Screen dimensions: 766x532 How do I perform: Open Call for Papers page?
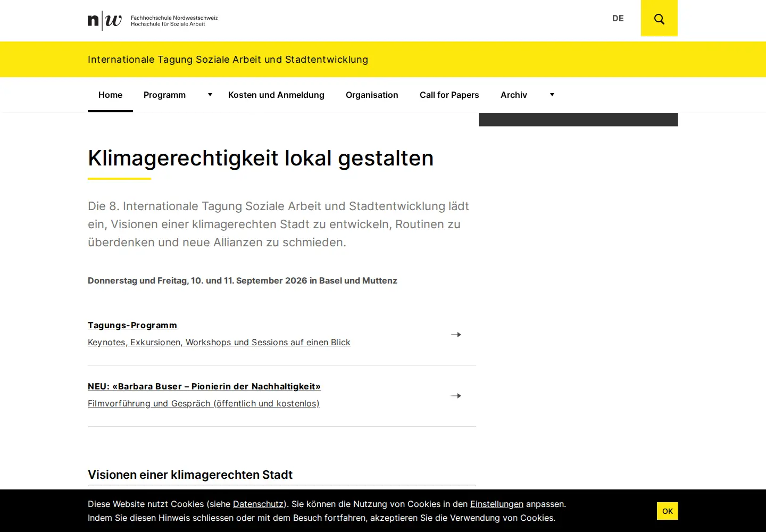tap(449, 95)
